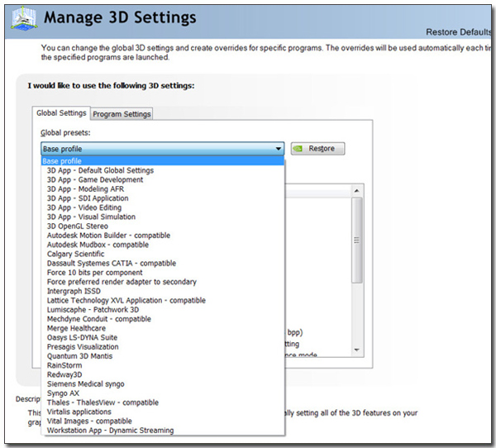The image size is (496, 448).
Task: Select the Global Settings tab
Action: click(61, 113)
